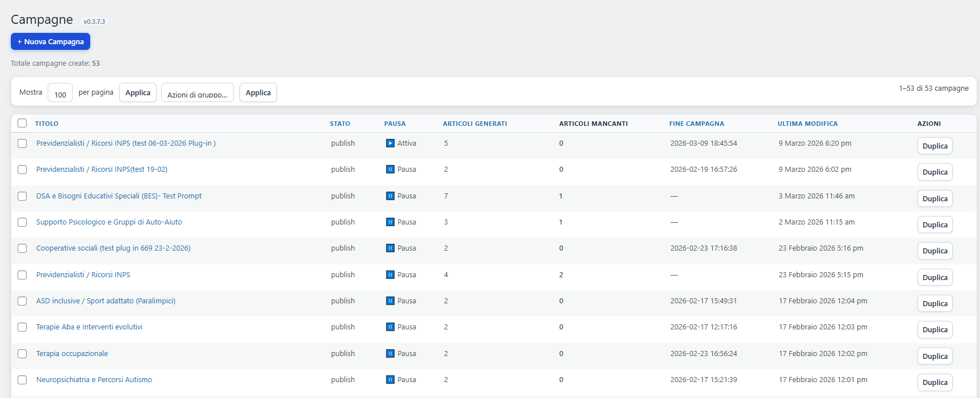Select checkbox for Supporto Psicologico e Gruppi

22,222
